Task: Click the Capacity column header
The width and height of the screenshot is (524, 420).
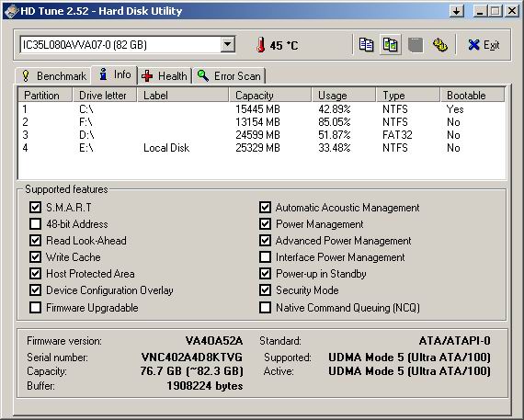Action: click(x=270, y=96)
